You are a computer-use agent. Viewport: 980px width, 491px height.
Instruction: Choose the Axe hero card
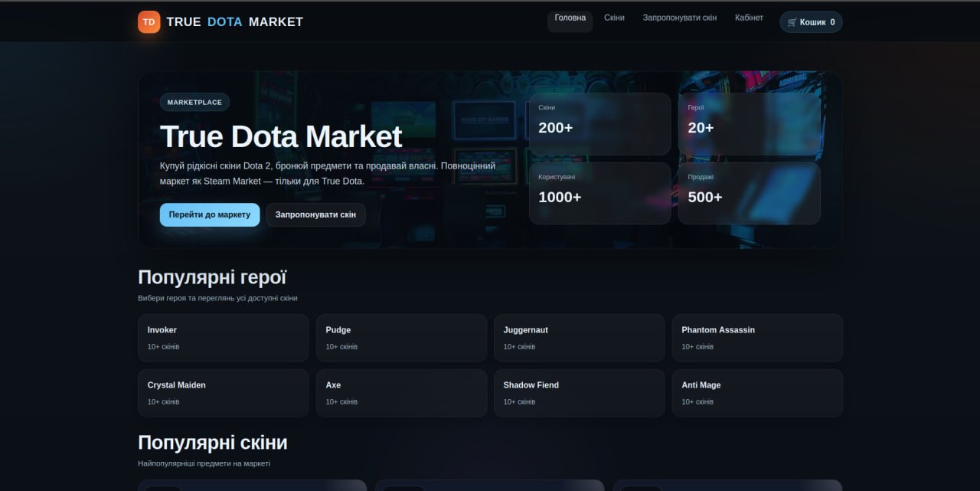click(401, 393)
